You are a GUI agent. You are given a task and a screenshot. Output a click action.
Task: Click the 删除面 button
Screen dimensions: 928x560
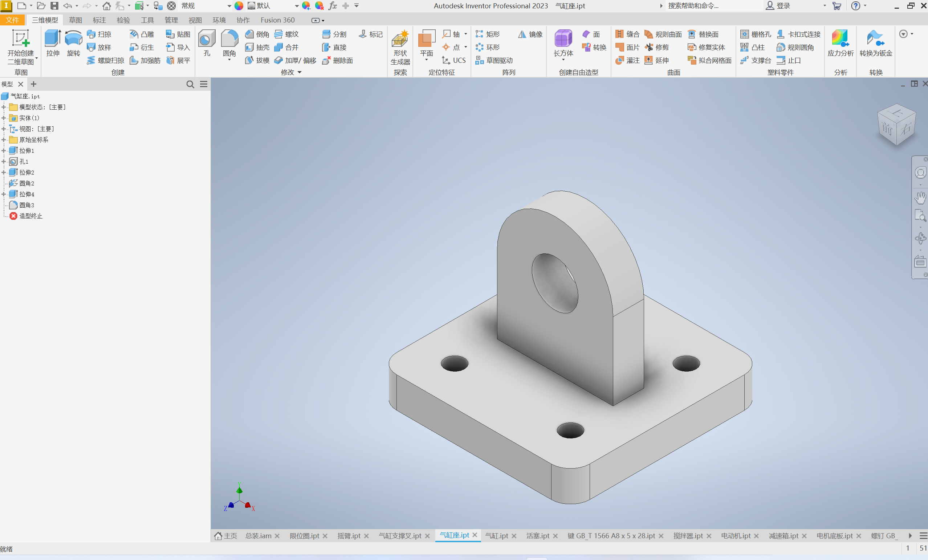[338, 61]
